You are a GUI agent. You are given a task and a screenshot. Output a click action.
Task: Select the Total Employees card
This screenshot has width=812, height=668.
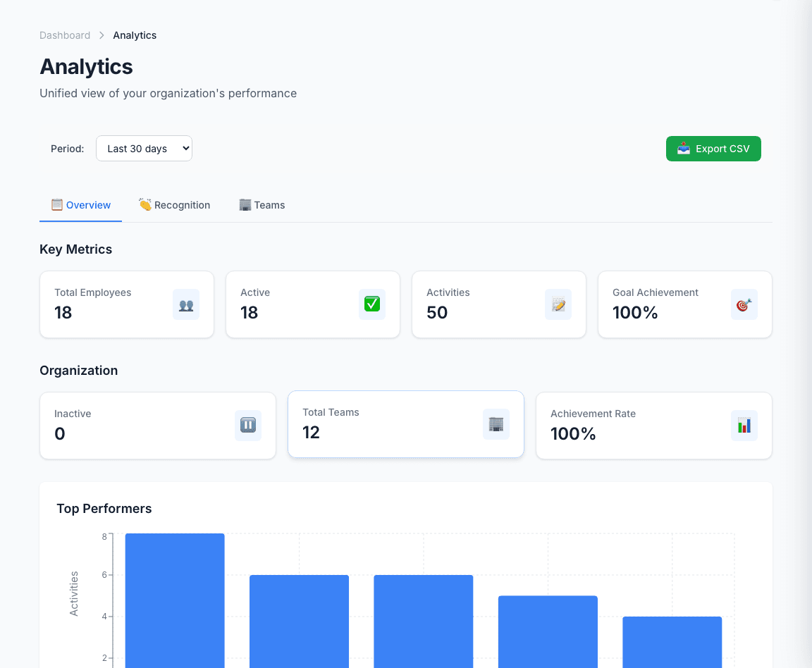(x=127, y=304)
